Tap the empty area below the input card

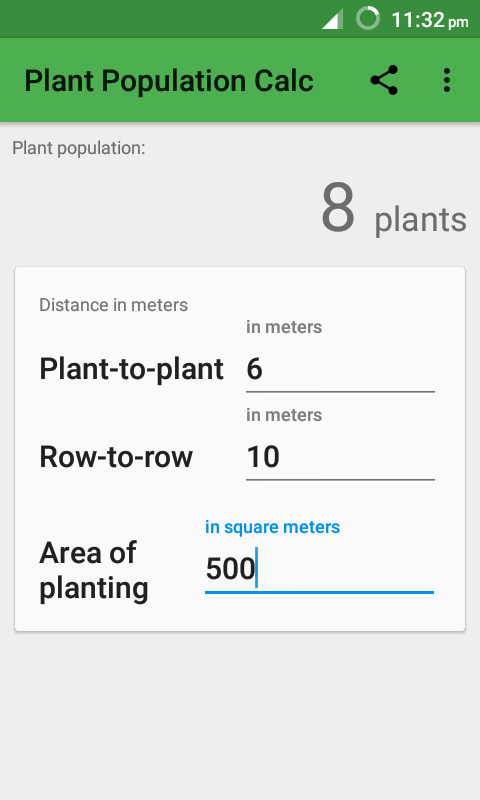240,714
